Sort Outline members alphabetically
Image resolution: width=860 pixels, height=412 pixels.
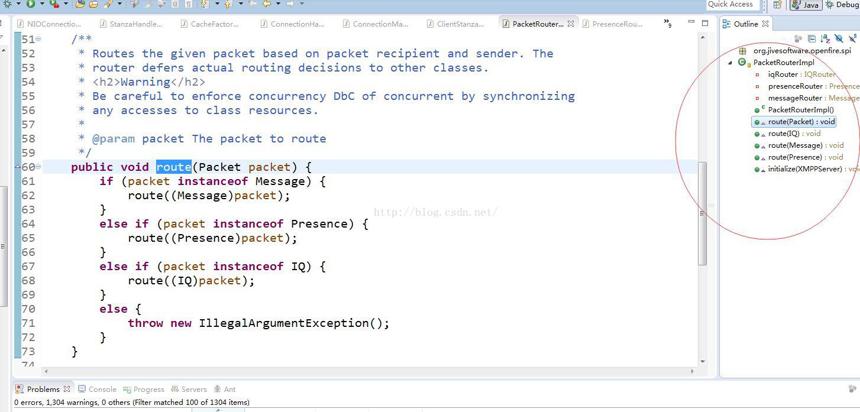825,39
